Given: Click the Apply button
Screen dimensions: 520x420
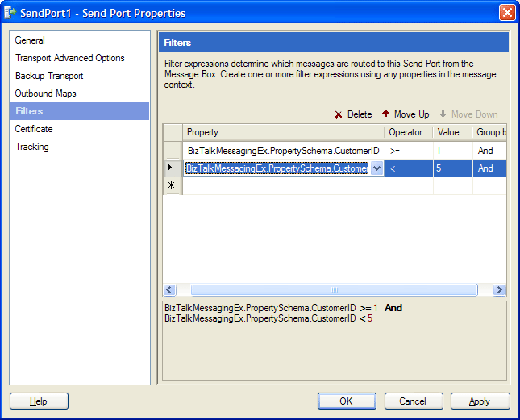Looking at the screenshot, I should click(x=480, y=401).
